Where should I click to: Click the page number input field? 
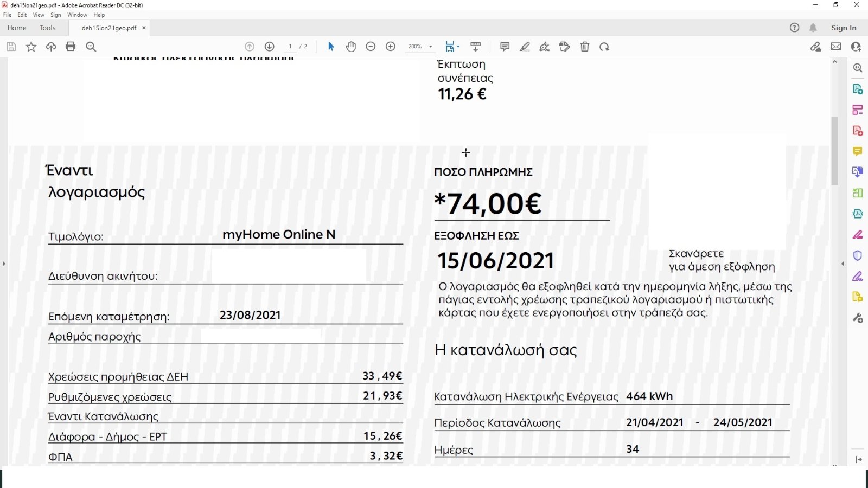(290, 47)
